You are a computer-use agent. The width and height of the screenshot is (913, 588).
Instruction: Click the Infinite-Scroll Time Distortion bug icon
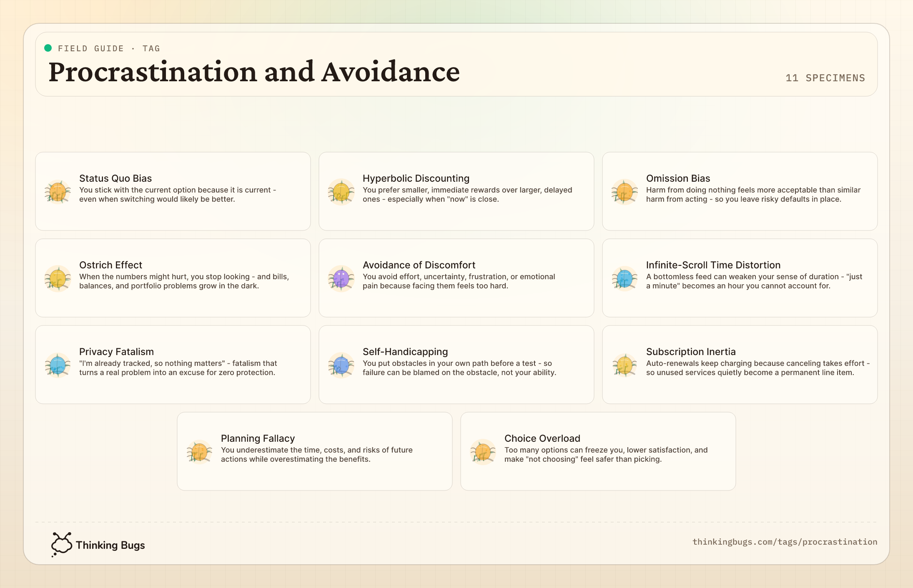(x=625, y=278)
